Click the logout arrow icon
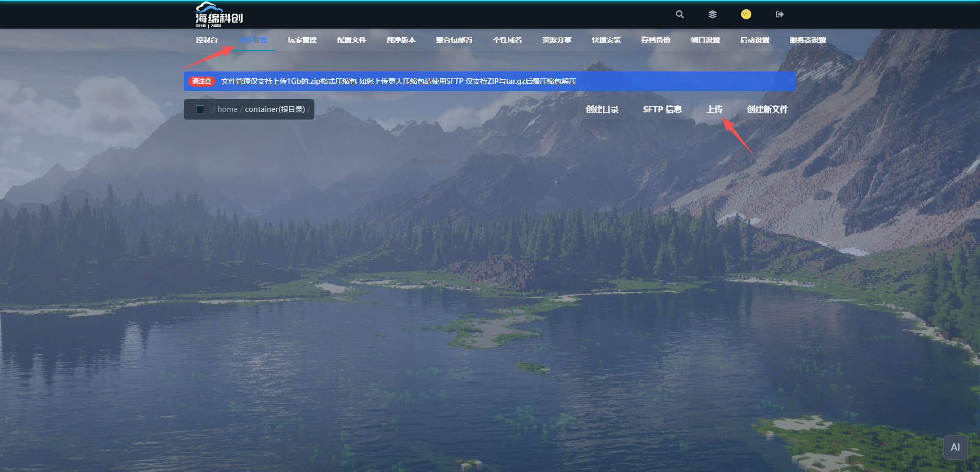Screen dimensions: 980x472 point(779,14)
